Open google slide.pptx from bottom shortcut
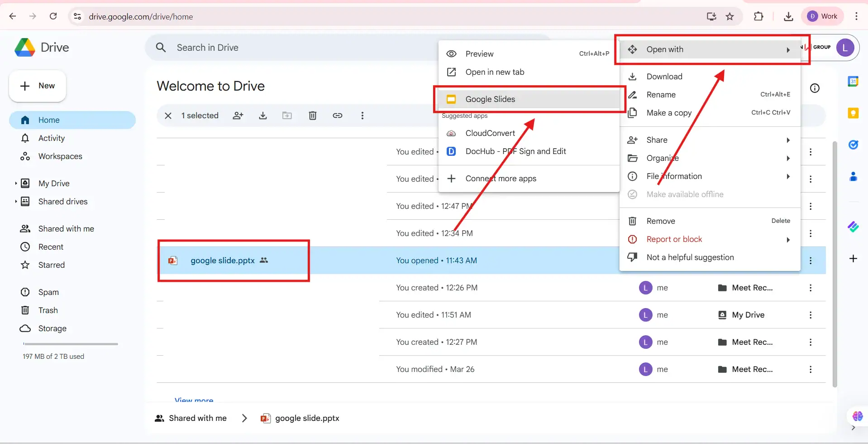Image resolution: width=868 pixels, height=444 pixels. point(306,418)
